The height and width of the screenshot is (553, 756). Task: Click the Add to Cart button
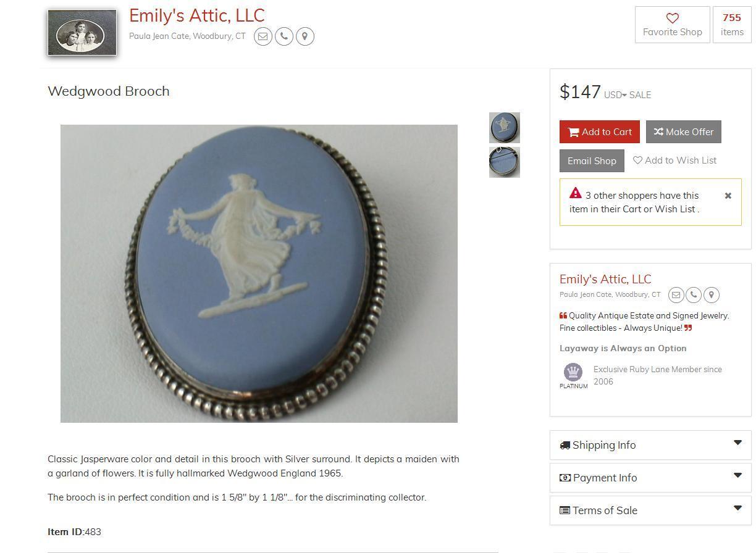point(600,132)
